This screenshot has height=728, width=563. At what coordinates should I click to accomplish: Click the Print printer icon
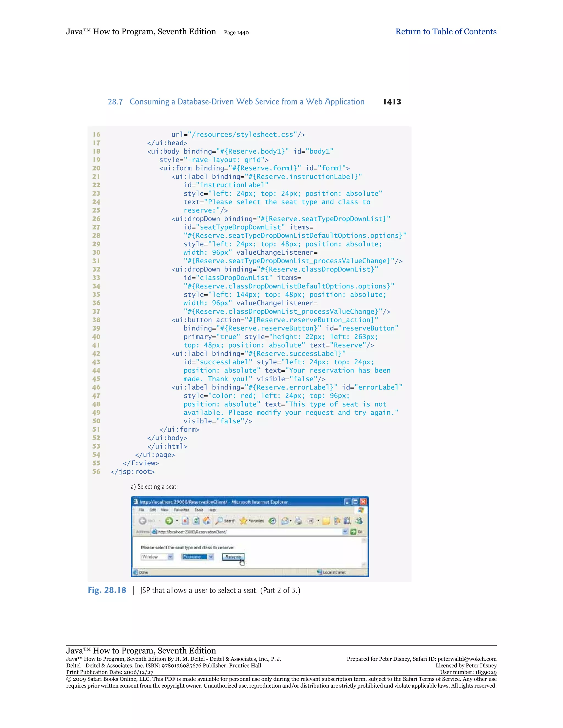[298, 521]
